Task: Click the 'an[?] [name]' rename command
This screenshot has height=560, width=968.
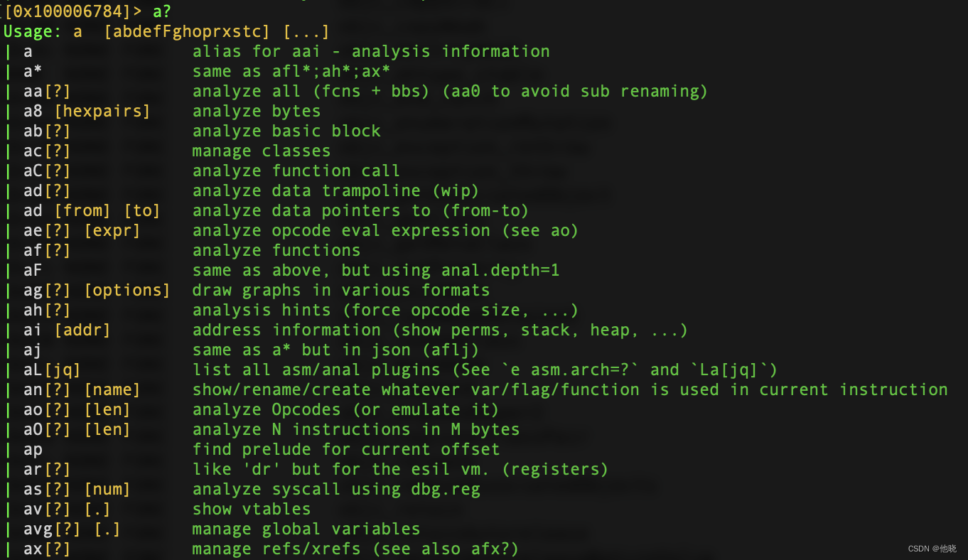Action: pyautogui.click(x=82, y=390)
